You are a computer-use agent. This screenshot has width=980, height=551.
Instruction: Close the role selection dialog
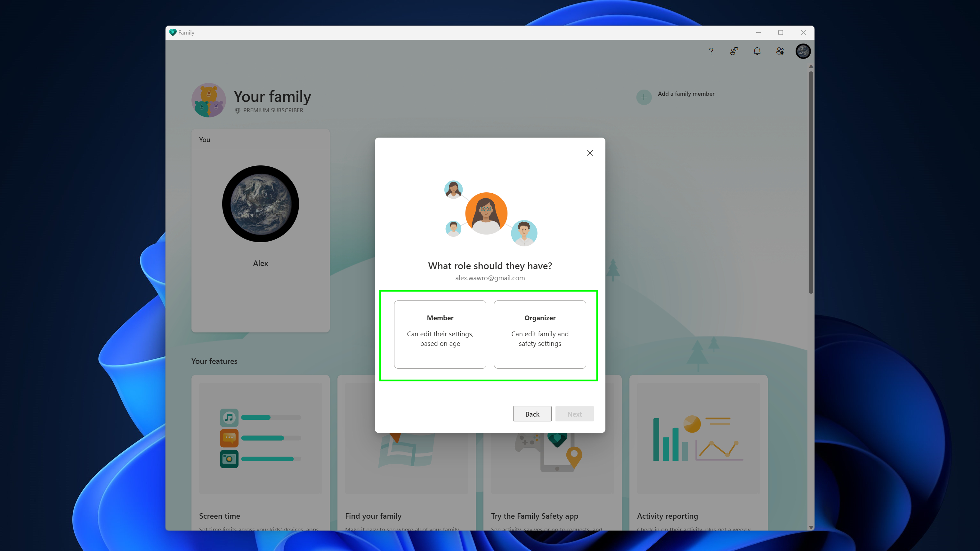coord(590,153)
